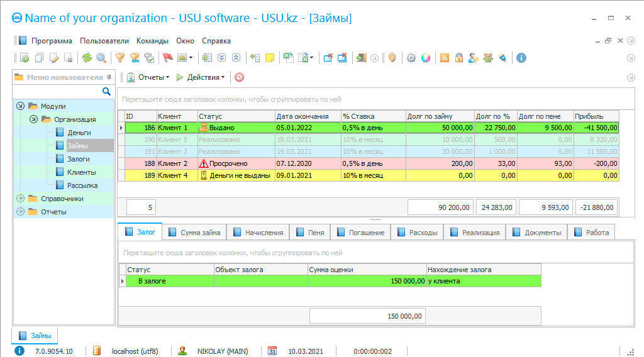Click the orange RSS feed icon
Viewport: 644px width, 357px height.
pos(445,58)
